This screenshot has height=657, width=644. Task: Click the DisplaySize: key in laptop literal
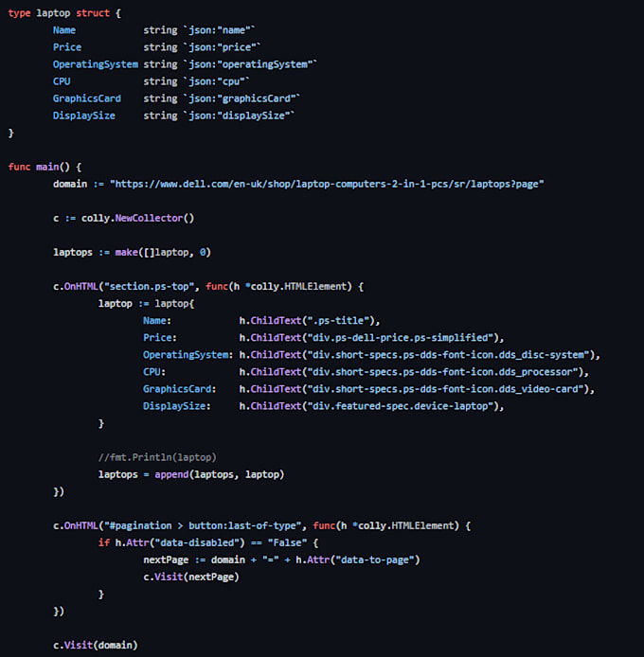pyautogui.click(x=177, y=406)
